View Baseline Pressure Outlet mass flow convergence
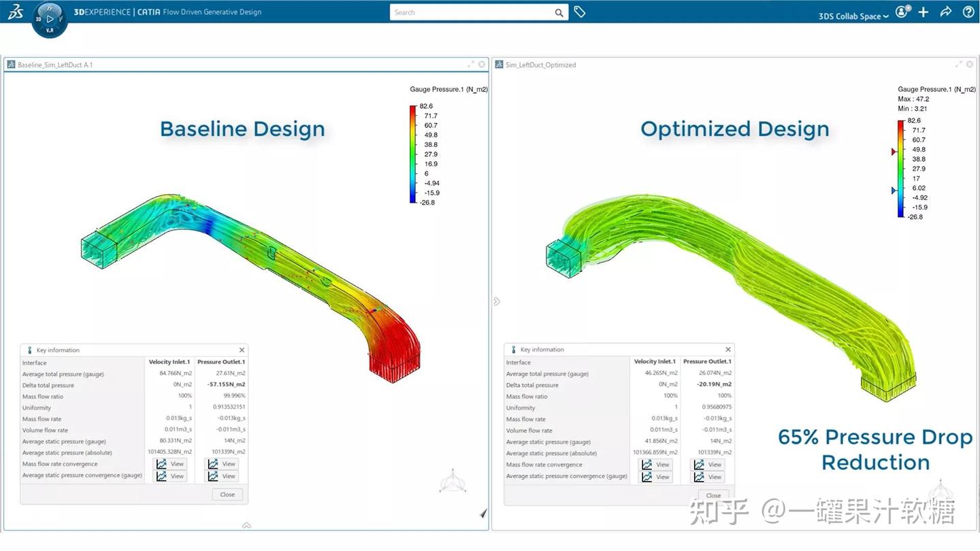980x551 pixels. coord(222,464)
